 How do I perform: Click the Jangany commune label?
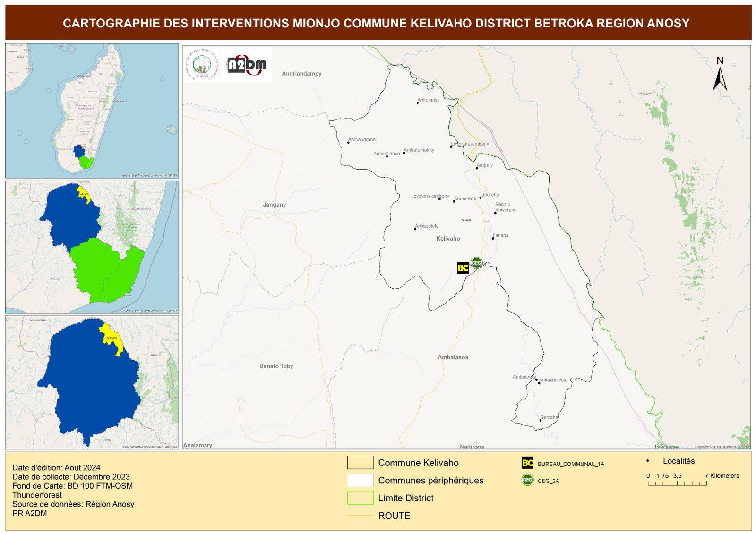275,205
